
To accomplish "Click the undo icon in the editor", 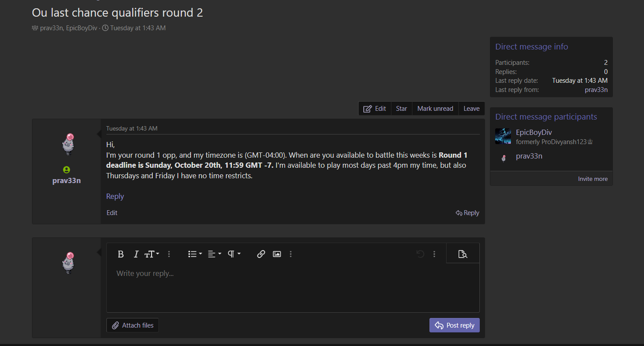I will point(420,254).
